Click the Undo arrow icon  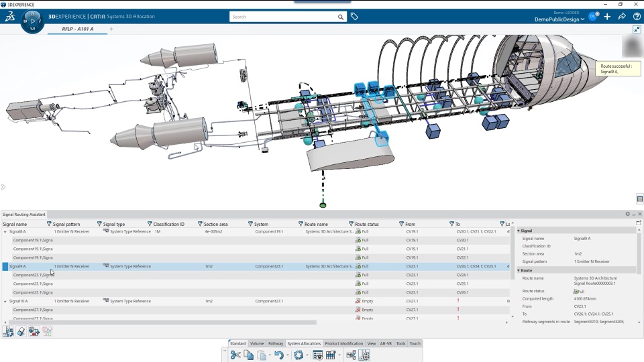279,355
